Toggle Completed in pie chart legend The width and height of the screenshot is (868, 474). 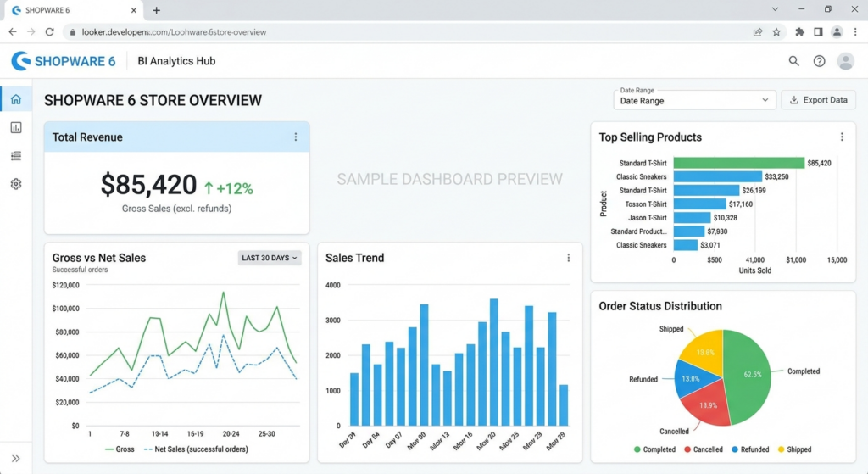pyautogui.click(x=655, y=449)
